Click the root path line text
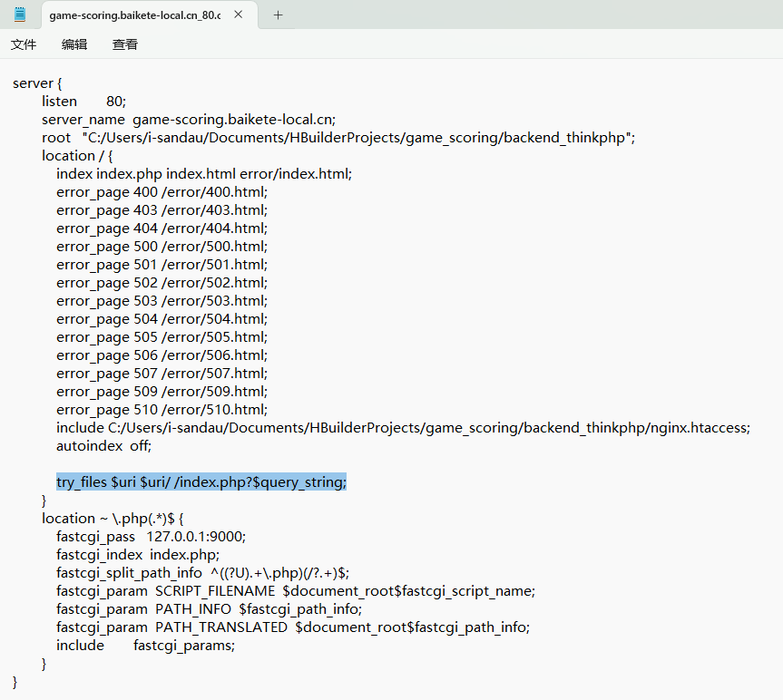The height and width of the screenshot is (700, 783). (x=338, y=138)
